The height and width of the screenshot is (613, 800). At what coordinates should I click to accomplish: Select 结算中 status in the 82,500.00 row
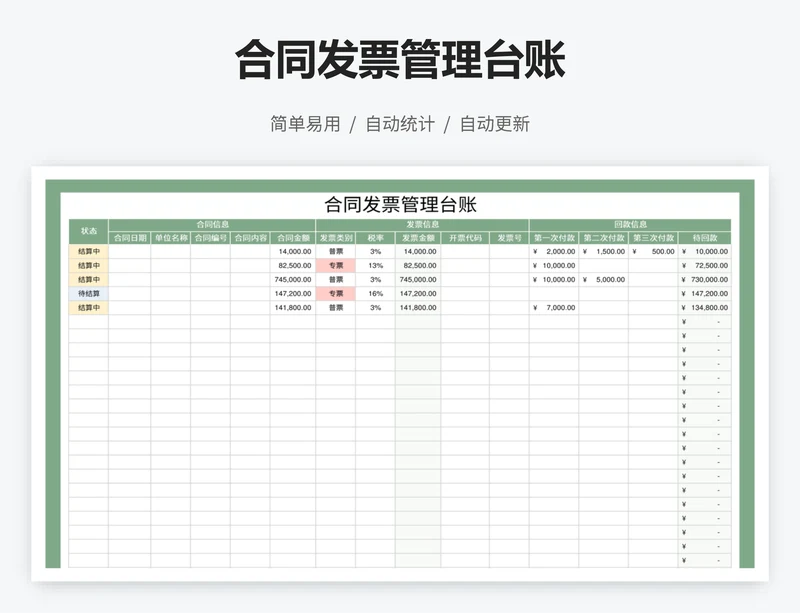89,265
